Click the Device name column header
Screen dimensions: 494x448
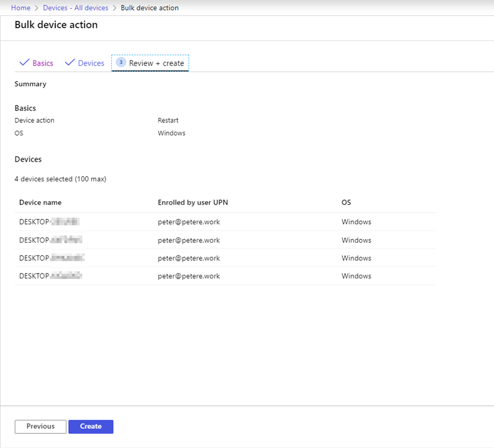pyautogui.click(x=40, y=202)
